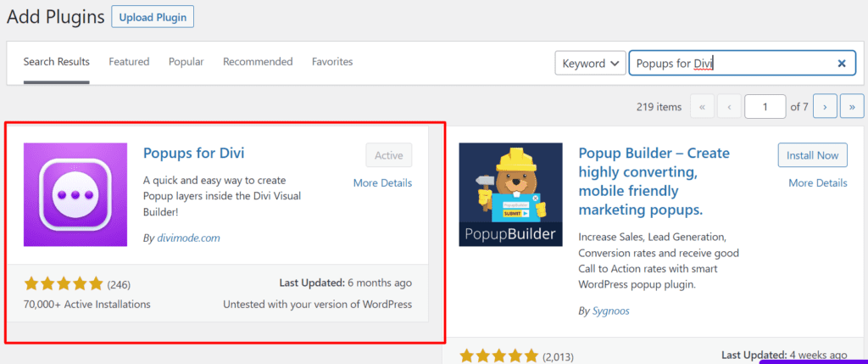Open More Details for Popup Builder

(x=817, y=182)
